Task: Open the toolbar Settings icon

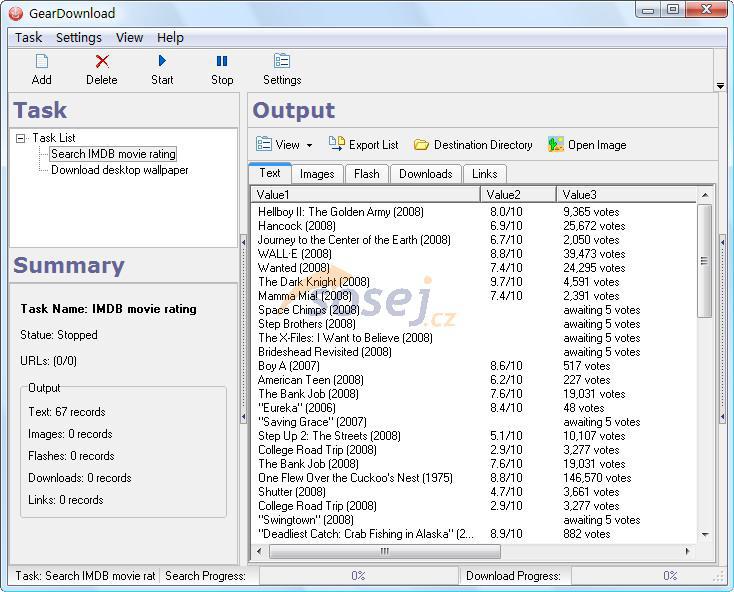Action: click(282, 61)
